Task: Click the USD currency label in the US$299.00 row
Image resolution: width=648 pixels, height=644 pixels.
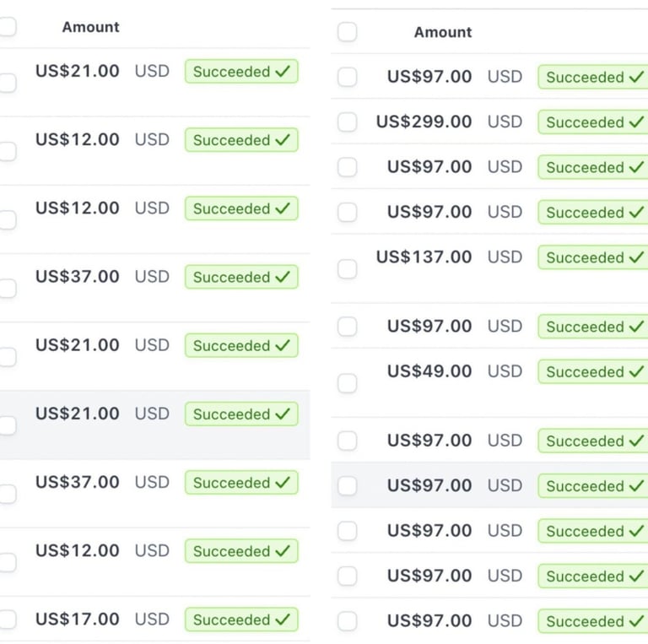Action: click(x=505, y=122)
